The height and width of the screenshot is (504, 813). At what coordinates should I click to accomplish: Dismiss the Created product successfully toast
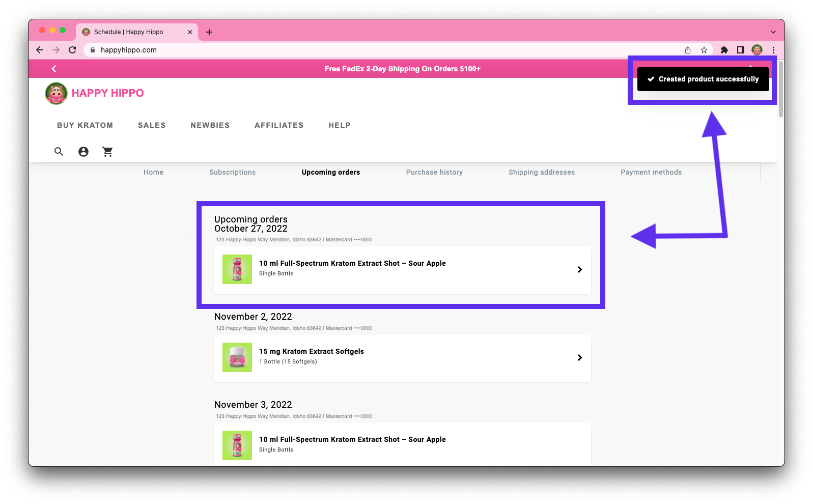703,79
